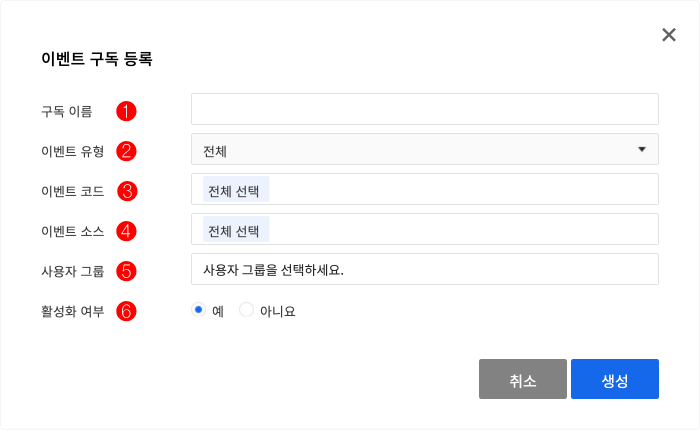The image size is (700, 430).
Task: Select the 예 radio button
Action: point(198,309)
